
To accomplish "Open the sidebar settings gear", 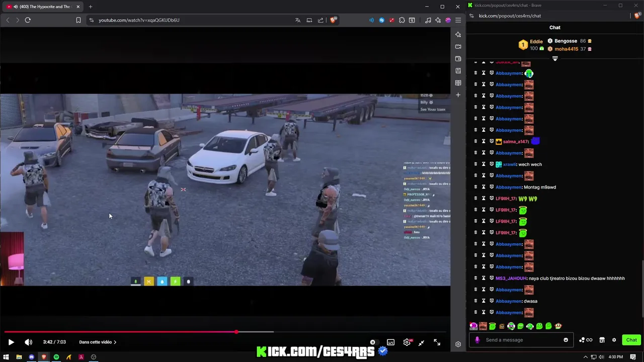I will [458, 344].
